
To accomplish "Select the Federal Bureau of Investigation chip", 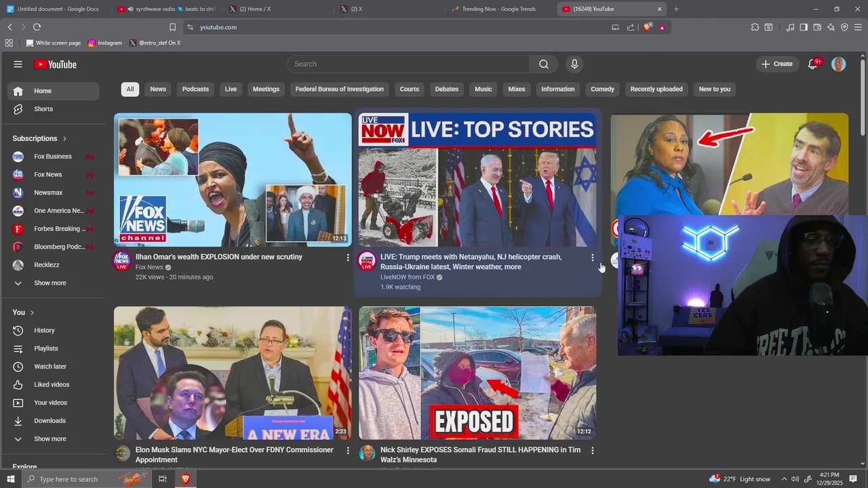I will [x=340, y=89].
